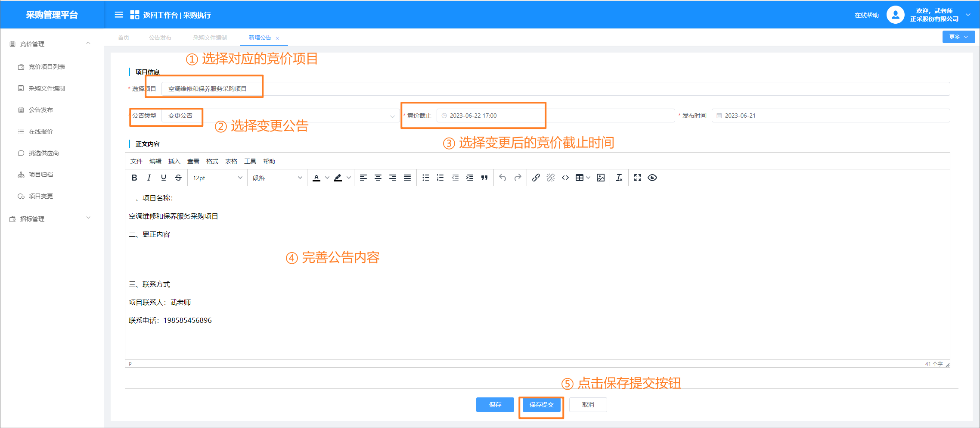
Task: Insert an image into announcement content
Action: pos(601,178)
